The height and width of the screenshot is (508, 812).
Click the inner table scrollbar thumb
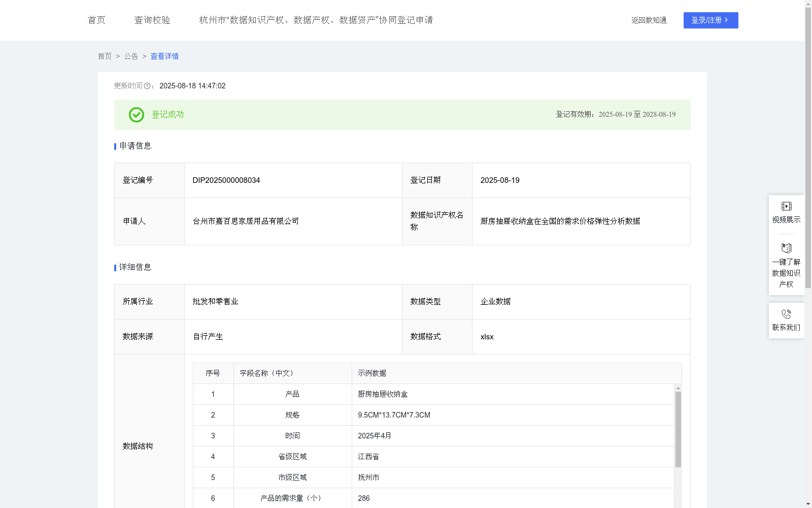[678, 429]
